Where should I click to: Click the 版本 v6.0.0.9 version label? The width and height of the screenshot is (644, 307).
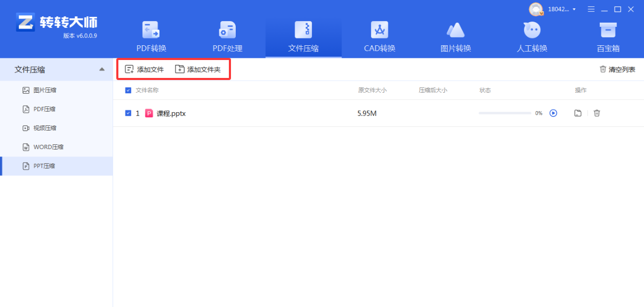click(x=80, y=36)
